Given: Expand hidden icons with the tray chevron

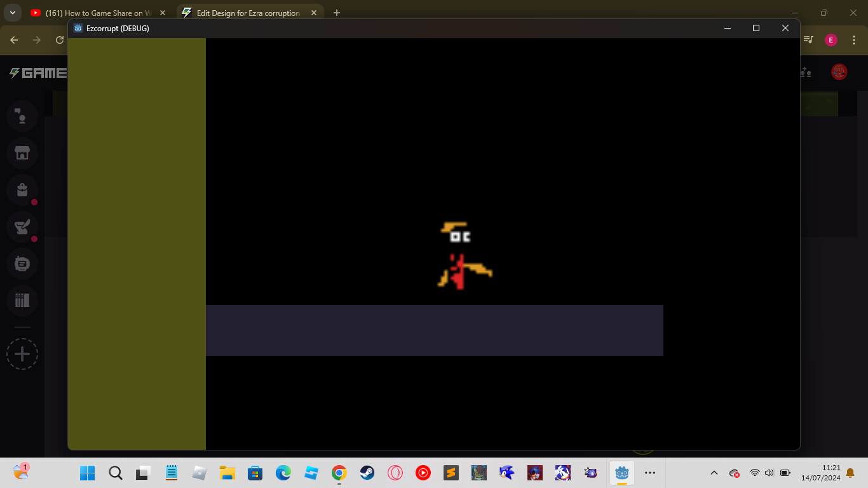Looking at the screenshot, I should click(x=713, y=473).
